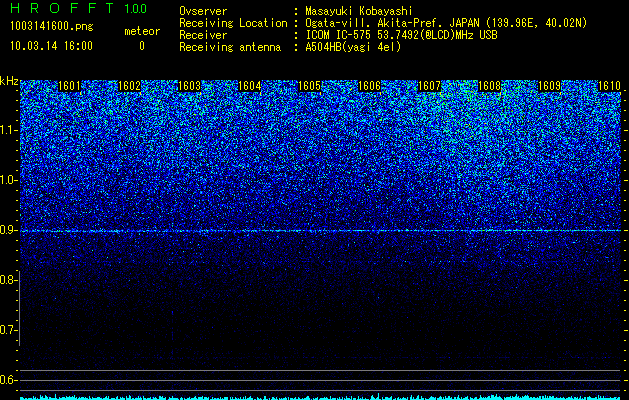Viewport: 629px width, 400px height.
Task: Click the 0.8 frequency axis label
Action: (8, 280)
